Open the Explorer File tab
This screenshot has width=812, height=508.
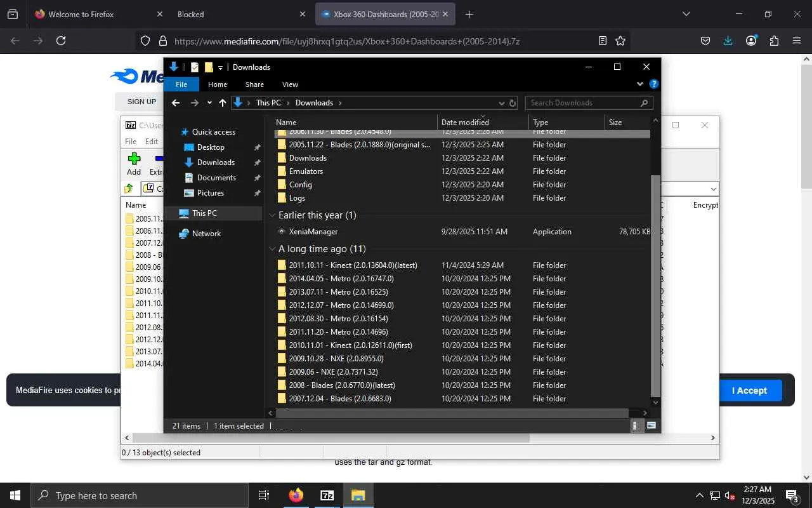[181, 84]
